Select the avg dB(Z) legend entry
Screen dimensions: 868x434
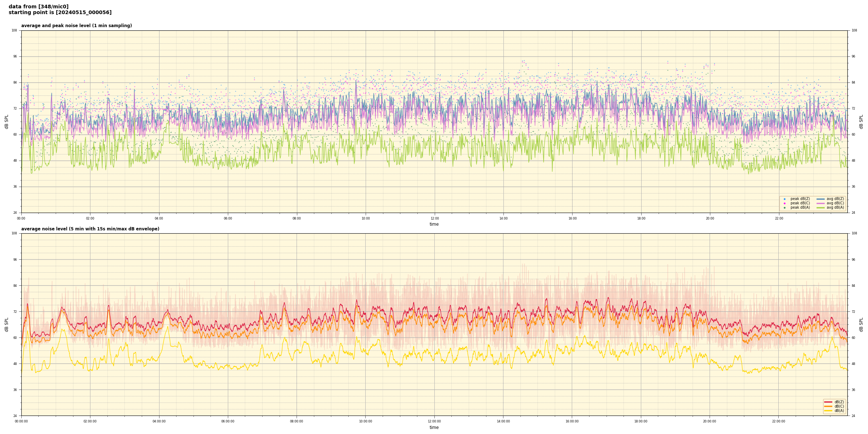(835, 199)
